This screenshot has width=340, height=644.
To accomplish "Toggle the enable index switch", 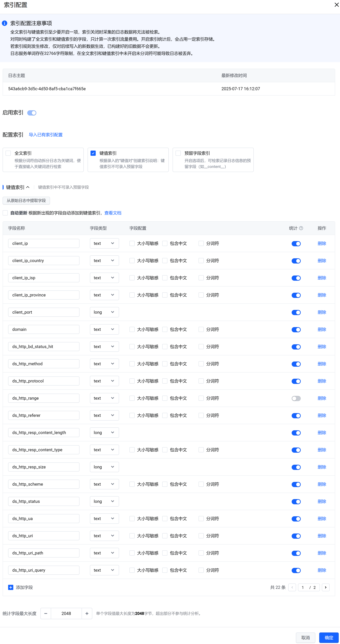I will [32, 113].
